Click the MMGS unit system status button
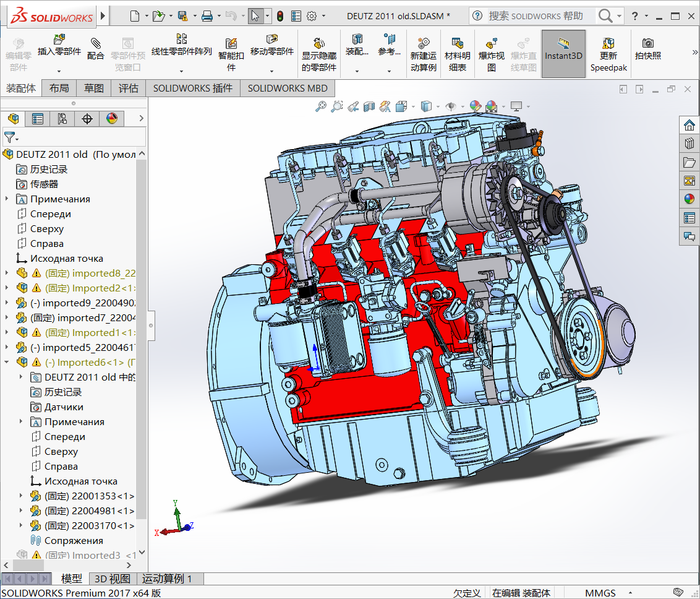This screenshot has width=700, height=599. pos(600,593)
